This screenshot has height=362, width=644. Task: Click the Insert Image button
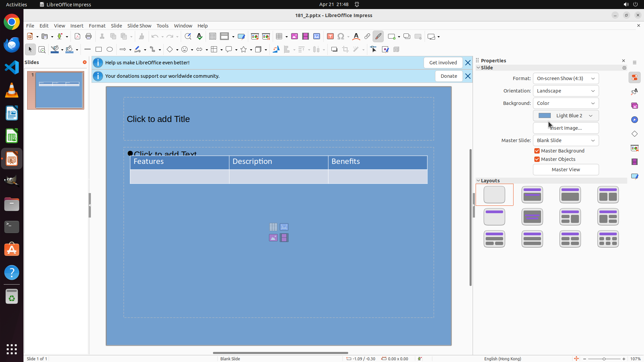(566, 128)
